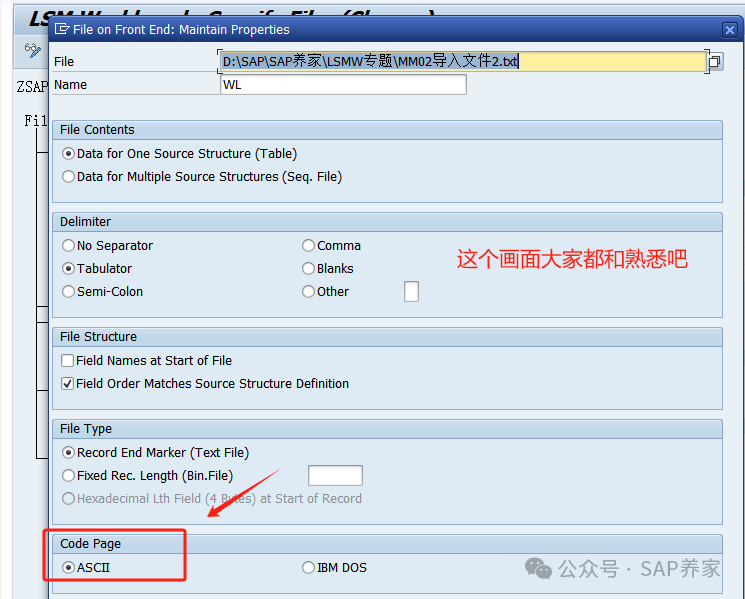Click the fixed record length input field
This screenshot has width=745, height=599.
335,475
